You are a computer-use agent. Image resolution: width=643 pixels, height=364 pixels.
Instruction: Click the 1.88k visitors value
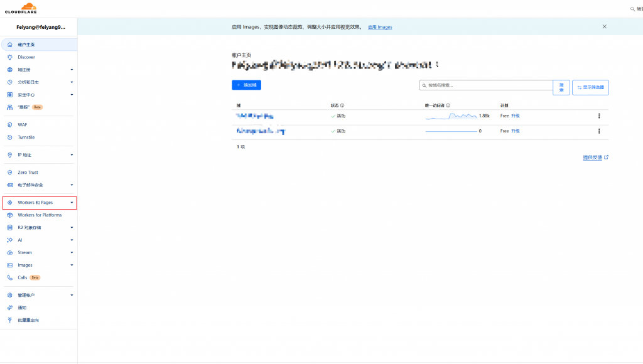[484, 116]
